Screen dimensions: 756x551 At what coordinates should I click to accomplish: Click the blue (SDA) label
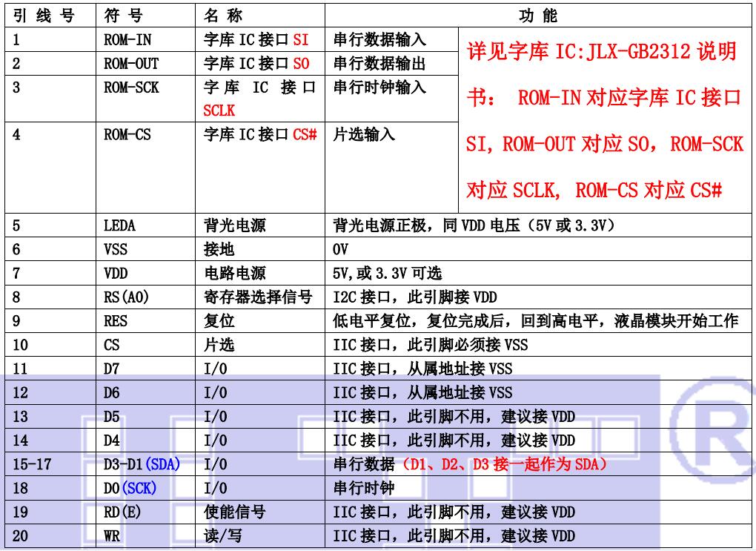click(x=162, y=464)
